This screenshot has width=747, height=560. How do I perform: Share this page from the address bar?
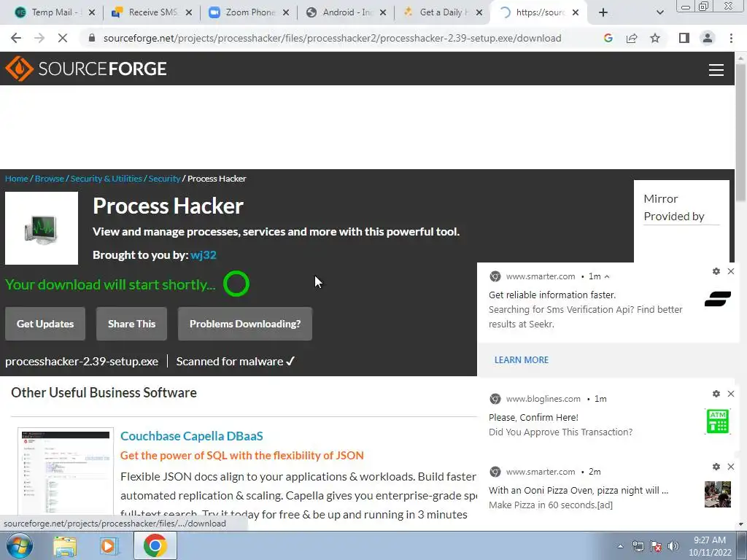pyautogui.click(x=632, y=38)
